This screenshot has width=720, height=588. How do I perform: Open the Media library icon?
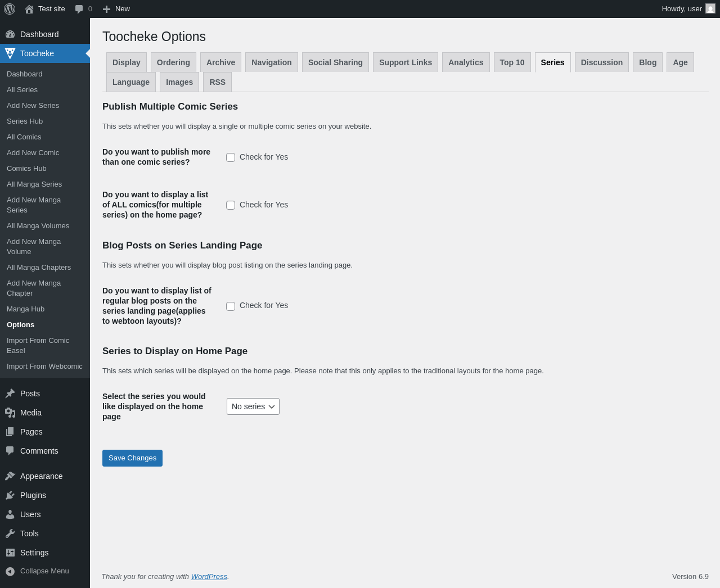pyautogui.click(x=10, y=413)
